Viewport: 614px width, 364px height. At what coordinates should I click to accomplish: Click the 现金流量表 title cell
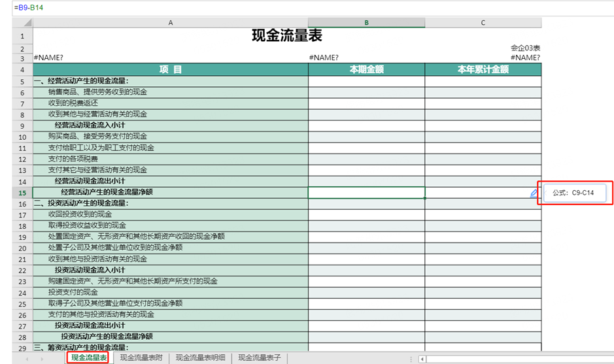pos(287,36)
